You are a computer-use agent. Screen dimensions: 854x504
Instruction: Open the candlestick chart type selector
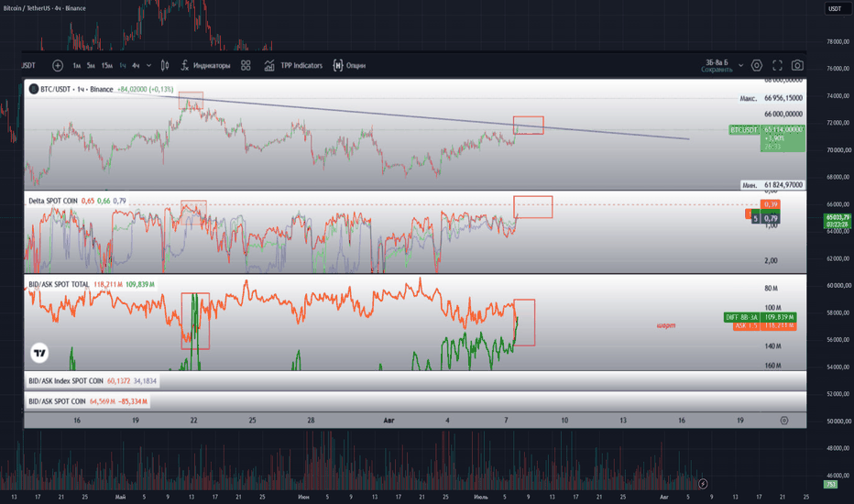point(165,65)
